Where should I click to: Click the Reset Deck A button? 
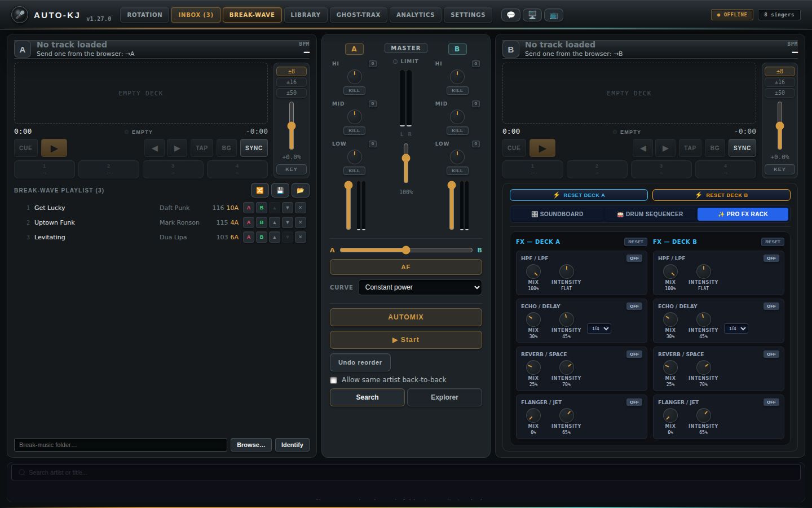[579, 195]
